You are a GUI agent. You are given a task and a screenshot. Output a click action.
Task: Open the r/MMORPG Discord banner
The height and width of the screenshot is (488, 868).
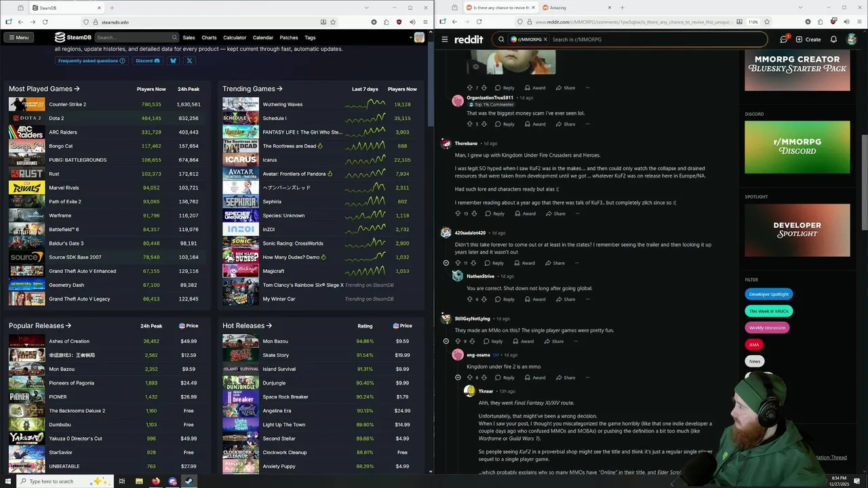pos(797,147)
